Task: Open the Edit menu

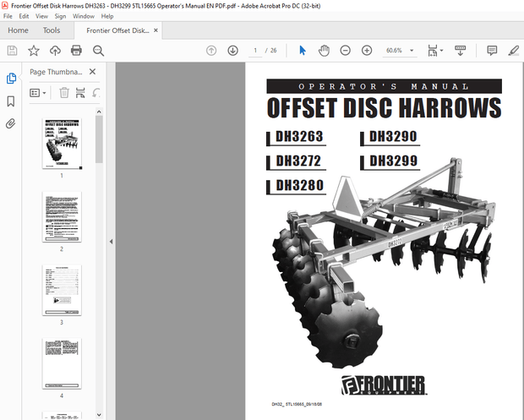Action: click(x=24, y=16)
